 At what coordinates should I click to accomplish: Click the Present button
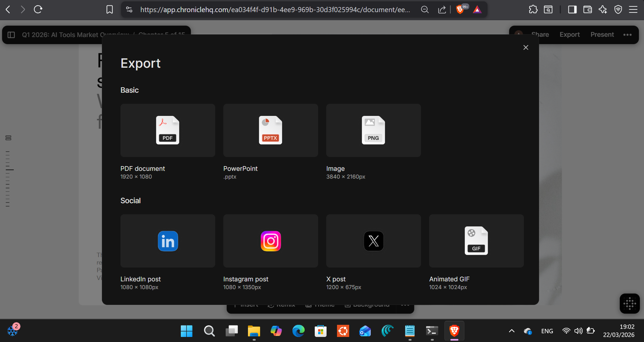pyautogui.click(x=602, y=35)
